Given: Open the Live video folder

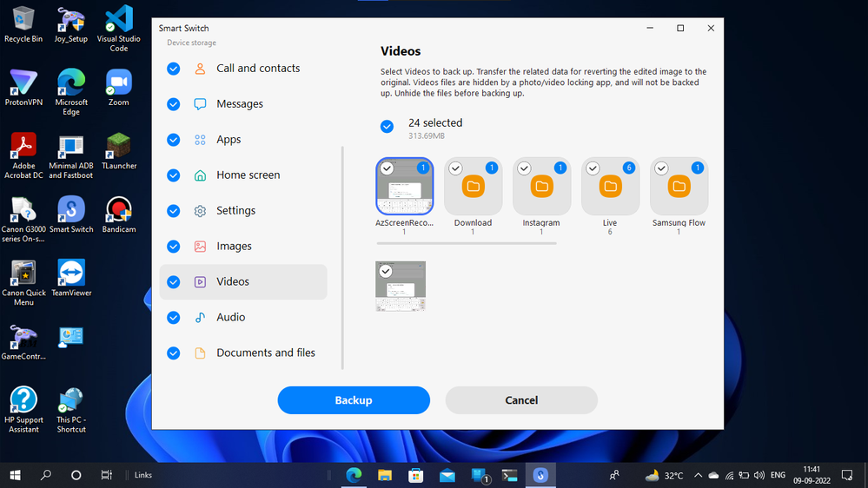Looking at the screenshot, I should [611, 187].
